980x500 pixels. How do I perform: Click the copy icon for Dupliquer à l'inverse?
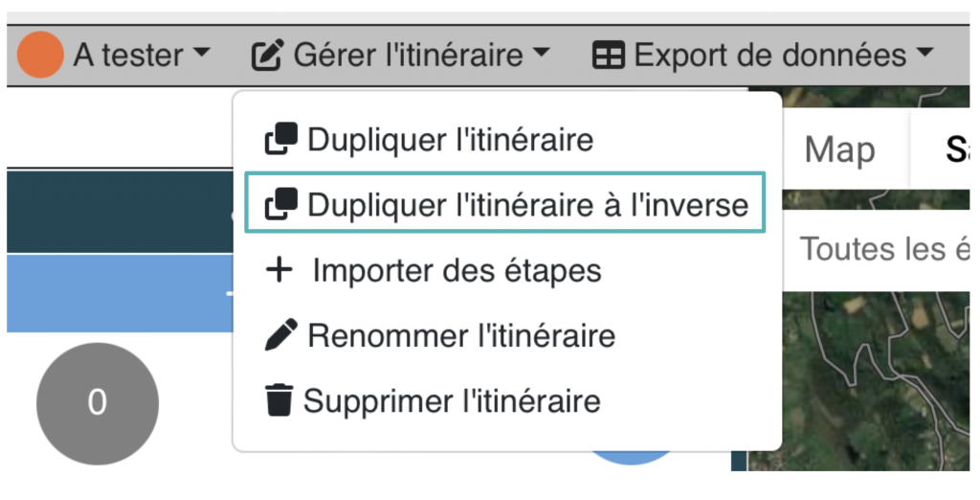point(281,204)
